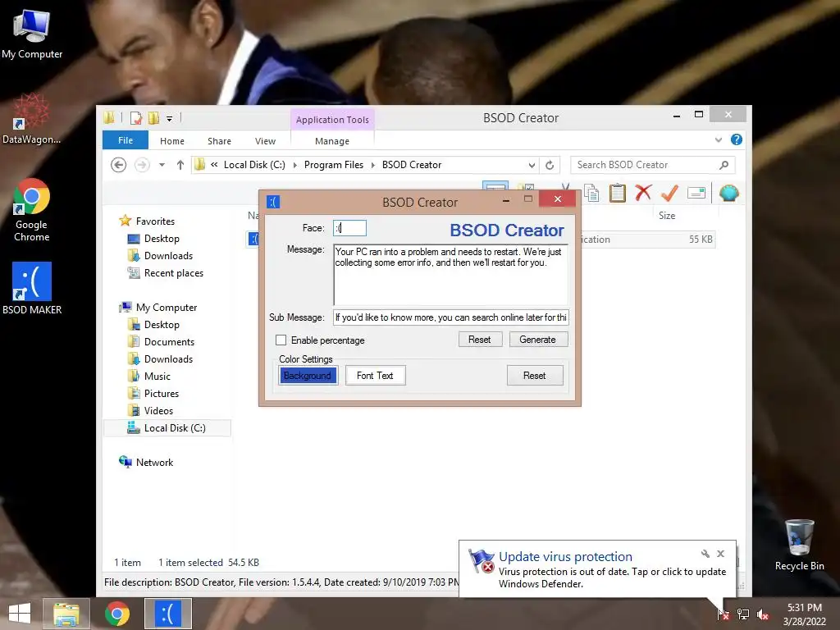
Task: Open the DataWagon desktop shortcut
Action: 31,119
